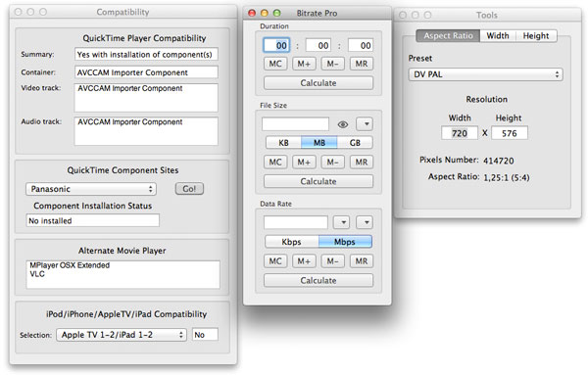
Task: Click MC in the Duration section
Action: pyautogui.click(x=275, y=64)
